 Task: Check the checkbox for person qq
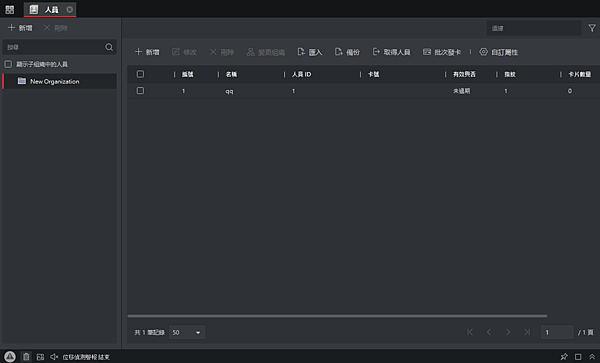pos(140,91)
